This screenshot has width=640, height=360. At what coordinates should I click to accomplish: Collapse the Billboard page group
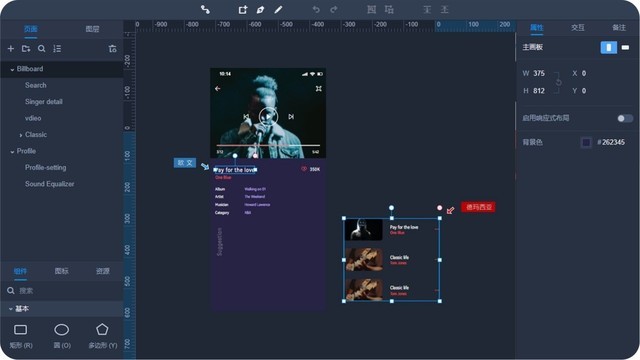(x=12, y=69)
